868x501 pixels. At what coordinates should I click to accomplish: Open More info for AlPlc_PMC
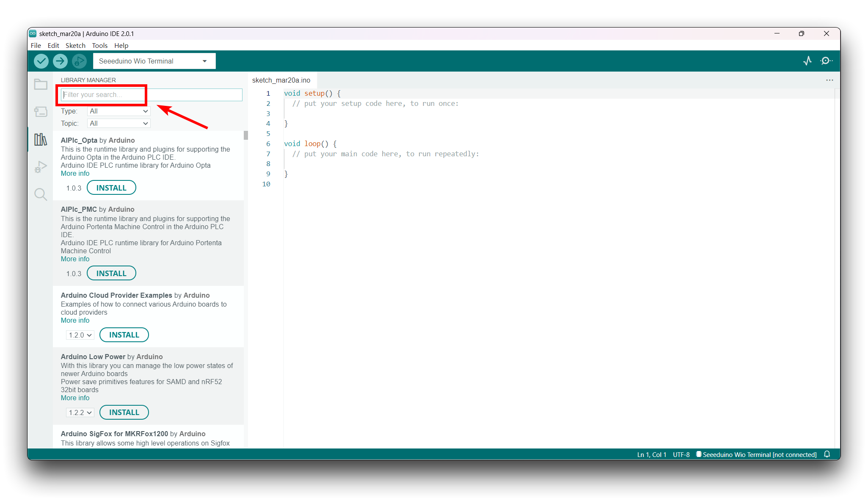(75, 259)
